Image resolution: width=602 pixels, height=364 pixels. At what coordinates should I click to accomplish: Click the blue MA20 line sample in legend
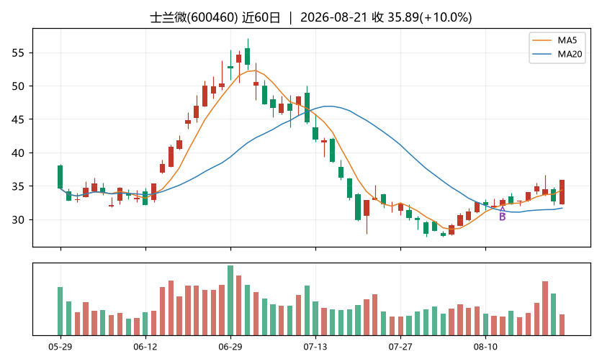pyautogui.click(x=542, y=54)
